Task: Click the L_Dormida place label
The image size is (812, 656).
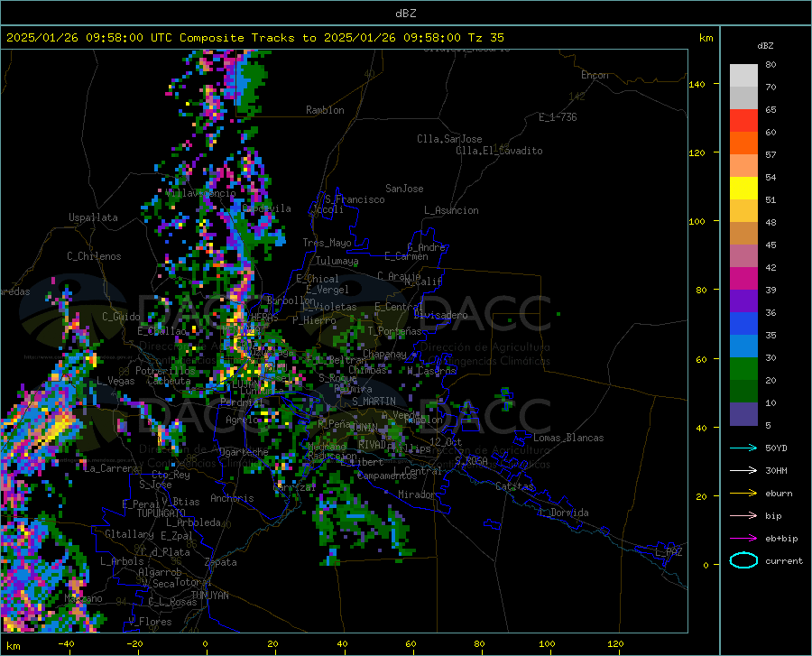Action: tap(563, 513)
